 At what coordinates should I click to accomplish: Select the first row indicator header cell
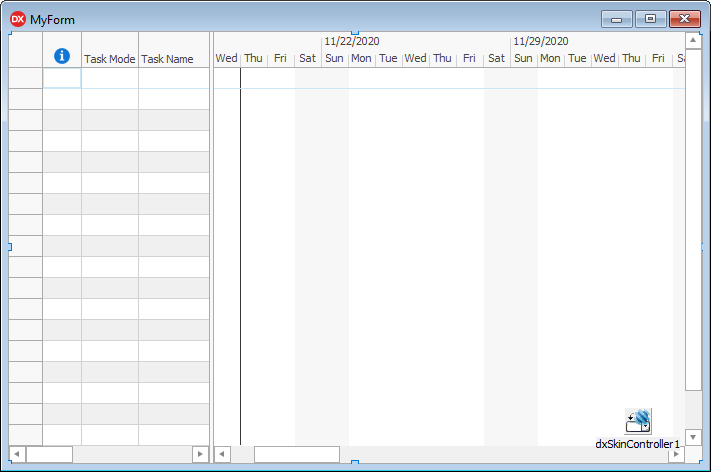[25, 78]
